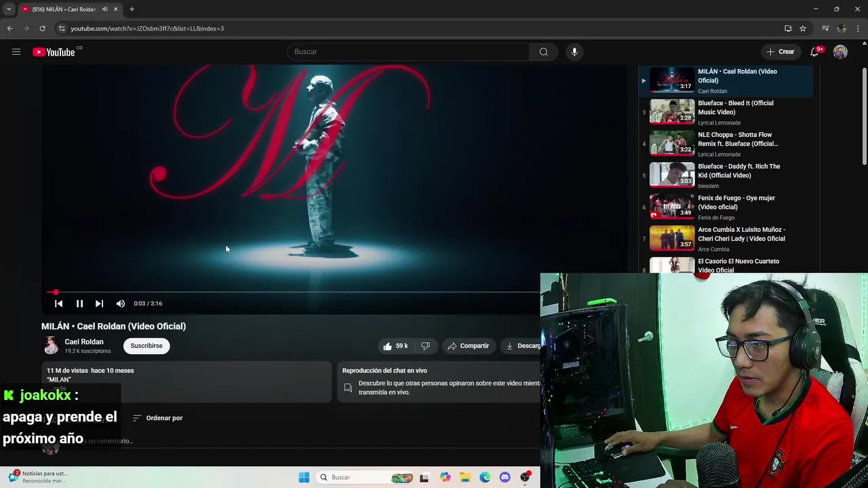Open the live chat replay panel

(x=439, y=382)
